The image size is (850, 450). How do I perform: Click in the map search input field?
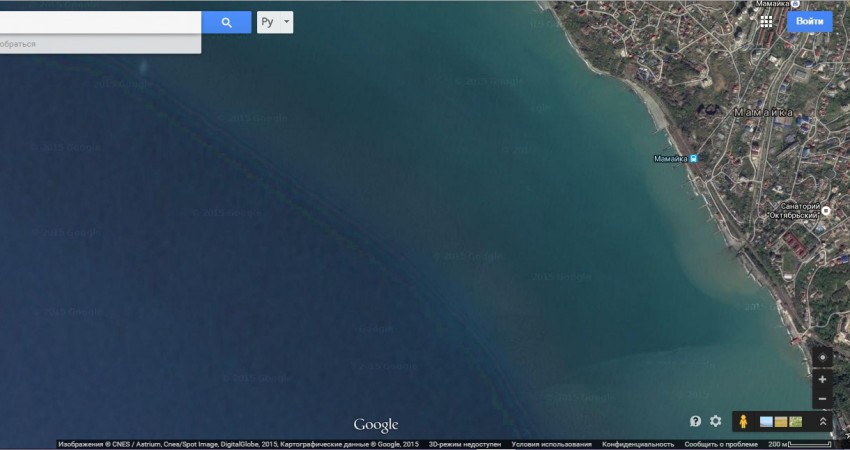[100, 22]
